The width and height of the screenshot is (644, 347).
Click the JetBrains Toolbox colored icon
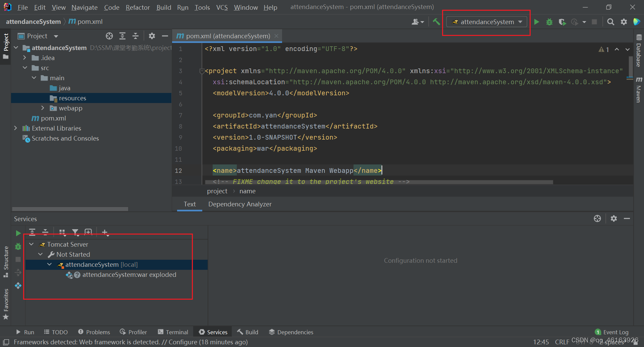tap(637, 22)
